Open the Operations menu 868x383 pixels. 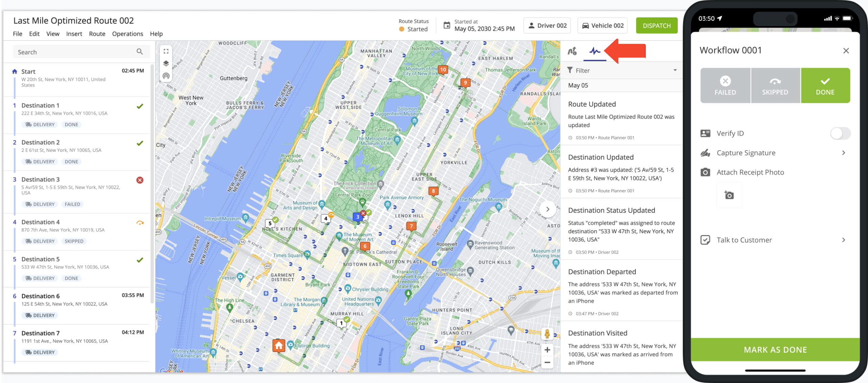pyautogui.click(x=127, y=34)
